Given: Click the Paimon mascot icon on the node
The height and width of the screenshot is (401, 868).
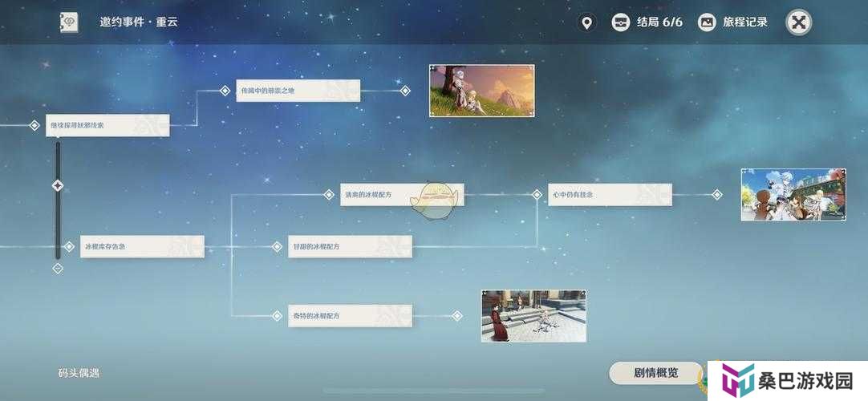Looking at the screenshot, I should pos(433,198).
